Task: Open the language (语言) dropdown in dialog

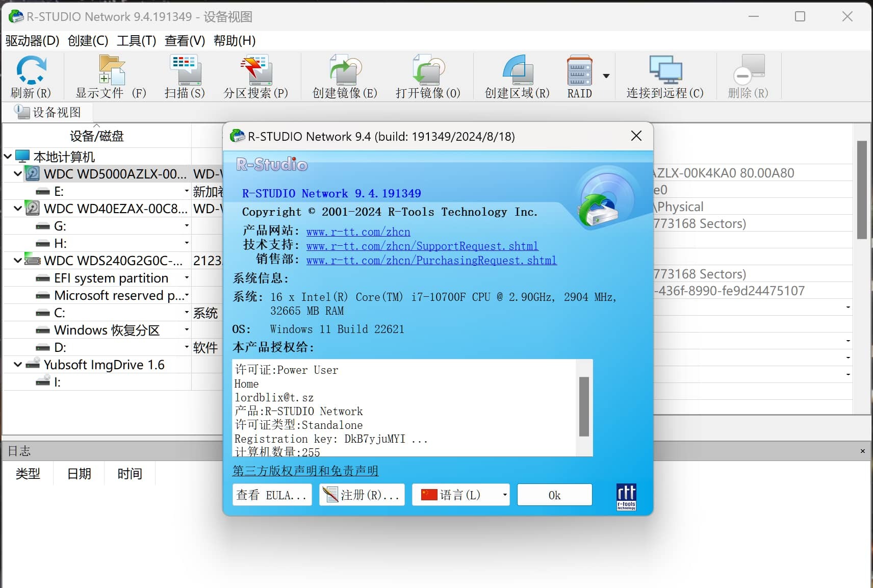Action: click(504, 495)
